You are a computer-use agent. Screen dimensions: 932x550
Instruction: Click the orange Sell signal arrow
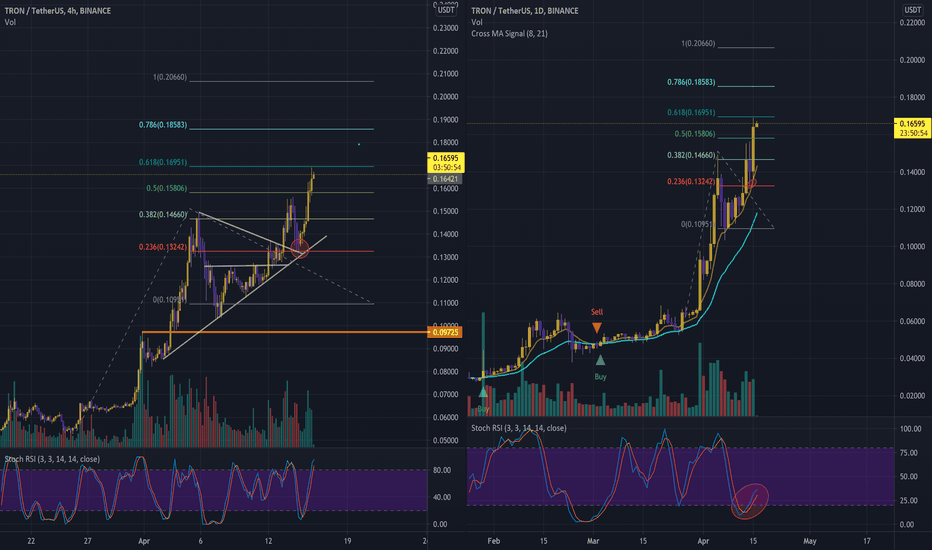coord(597,328)
